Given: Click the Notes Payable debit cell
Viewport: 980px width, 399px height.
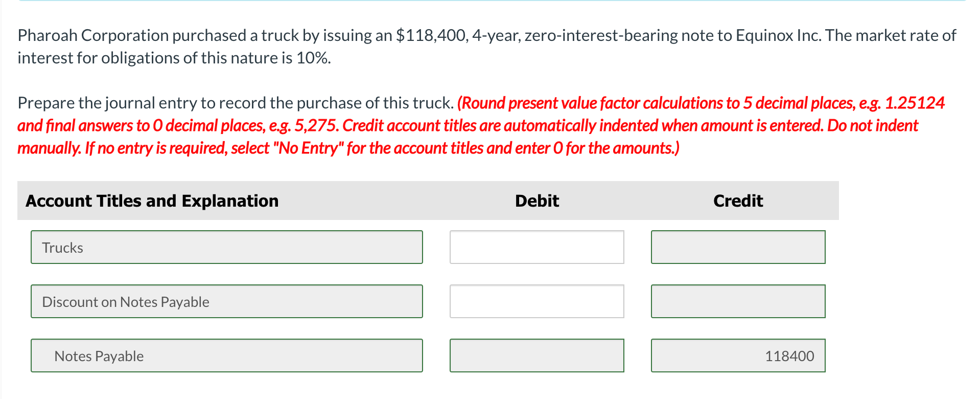Looking at the screenshot, I should 536,355.
